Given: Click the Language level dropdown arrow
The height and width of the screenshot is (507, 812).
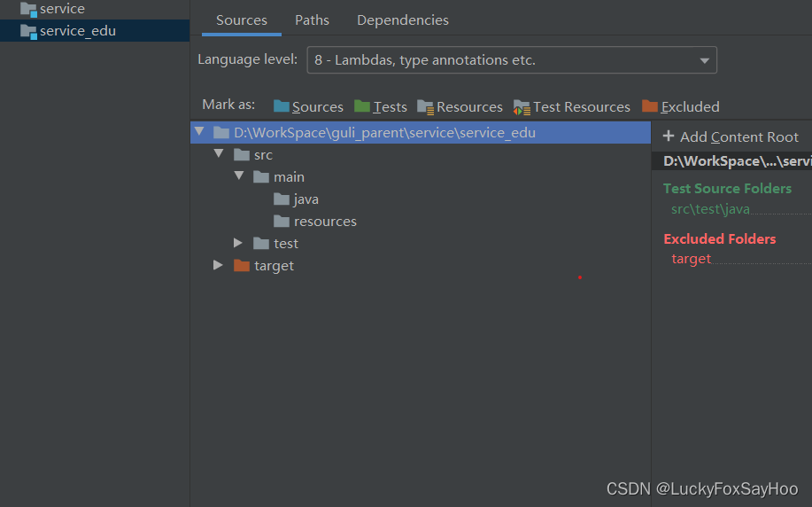Looking at the screenshot, I should pos(704,60).
